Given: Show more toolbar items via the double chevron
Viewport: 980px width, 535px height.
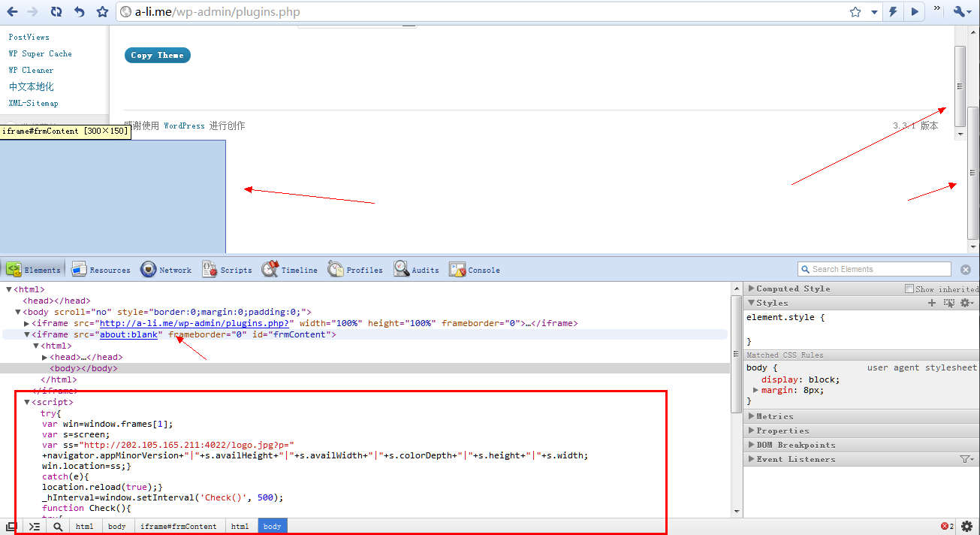Looking at the screenshot, I should [937, 9].
